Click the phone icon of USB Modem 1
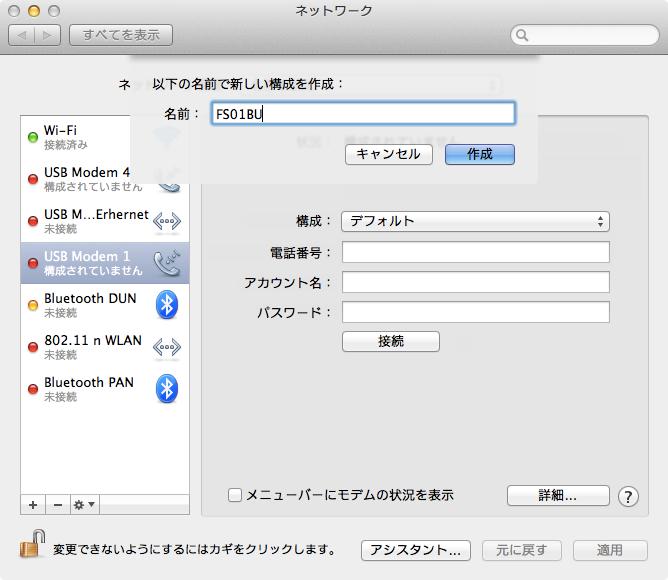 point(167,263)
